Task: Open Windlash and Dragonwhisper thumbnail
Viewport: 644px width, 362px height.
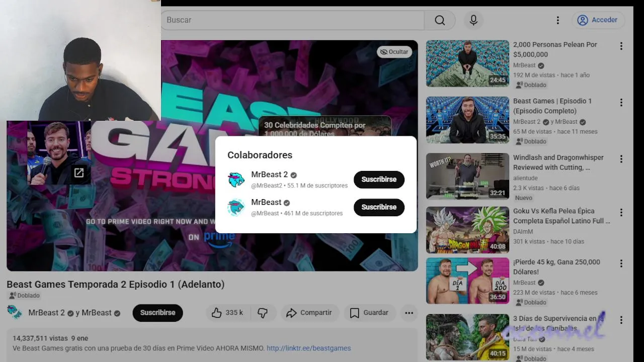Action: click(467, 176)
